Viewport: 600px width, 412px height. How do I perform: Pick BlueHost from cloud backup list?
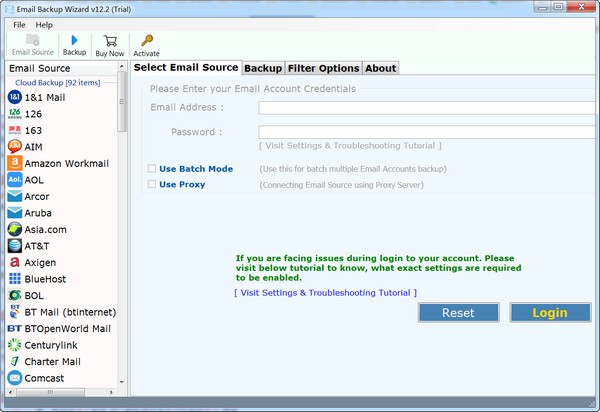pos(44,278)
